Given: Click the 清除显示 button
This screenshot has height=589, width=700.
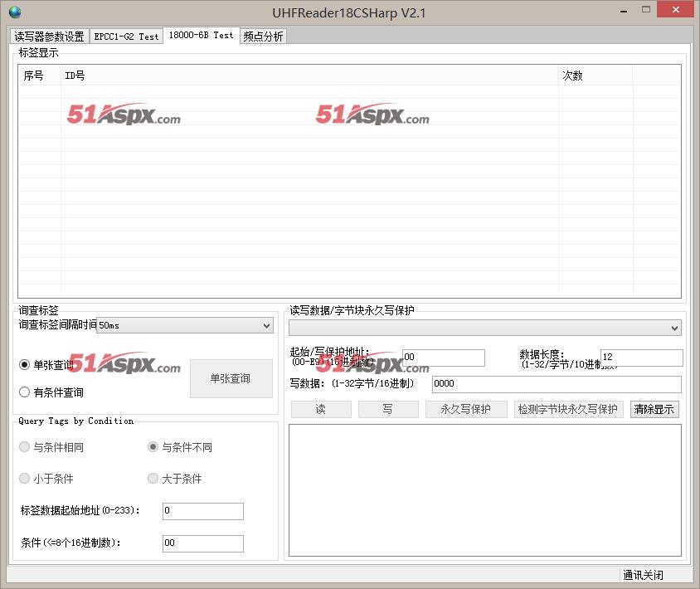Looking at the screenshot, I should click(x=654, y=409).
